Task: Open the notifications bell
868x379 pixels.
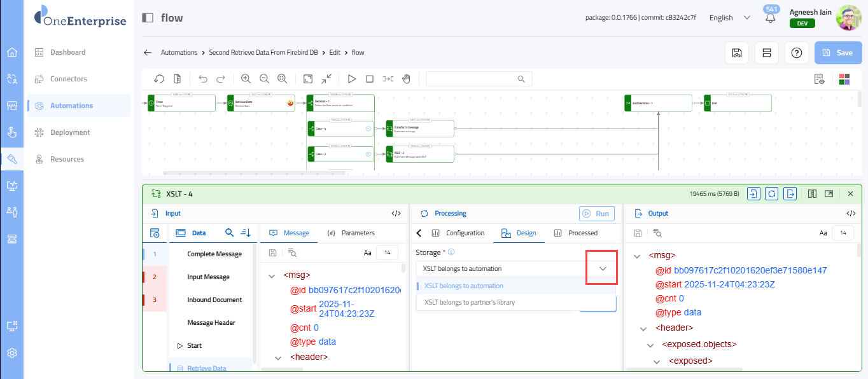Action: pos(771,18)
